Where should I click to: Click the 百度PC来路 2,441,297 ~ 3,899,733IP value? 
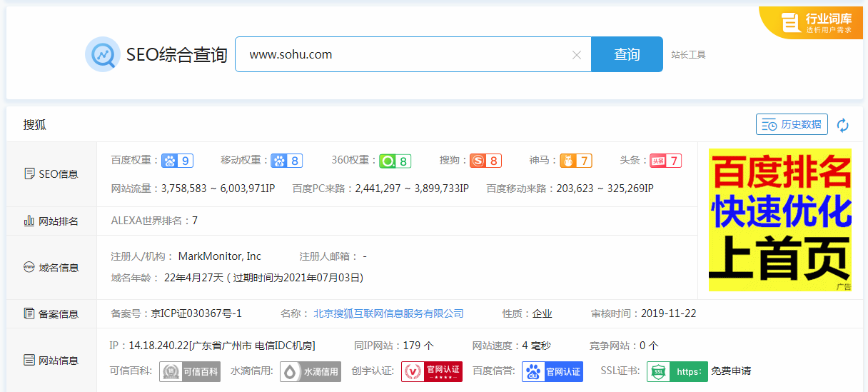pyautogui.click(x=412, y=189)
